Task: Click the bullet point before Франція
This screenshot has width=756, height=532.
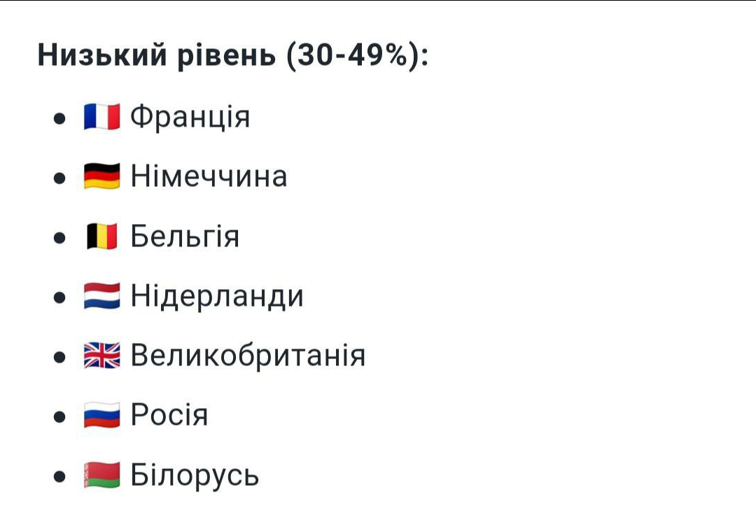Action: click(59, 118)
